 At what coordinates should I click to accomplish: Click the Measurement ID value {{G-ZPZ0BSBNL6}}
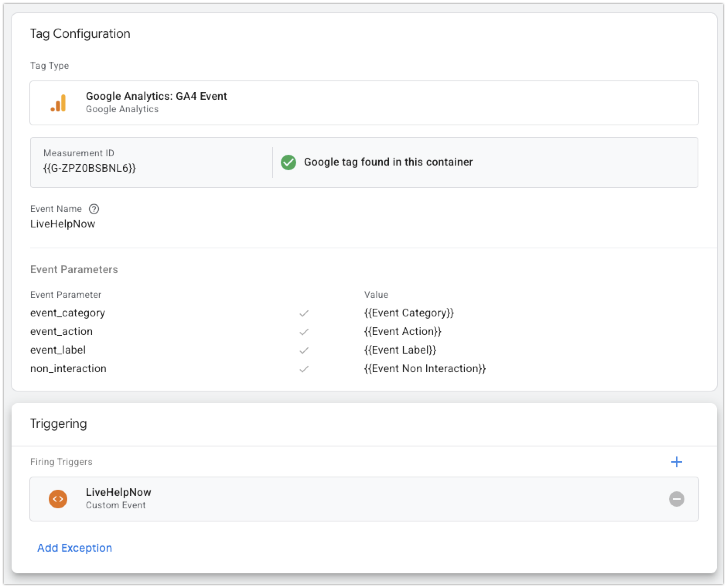tap(89, 168)
